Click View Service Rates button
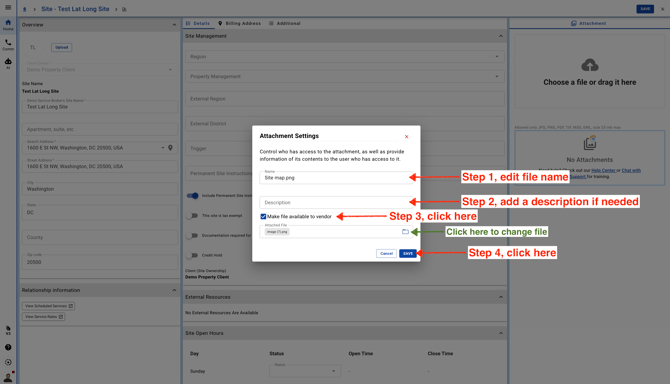Image resolution: width=670 pixels, height=384 pixels. tap(44, 317)
